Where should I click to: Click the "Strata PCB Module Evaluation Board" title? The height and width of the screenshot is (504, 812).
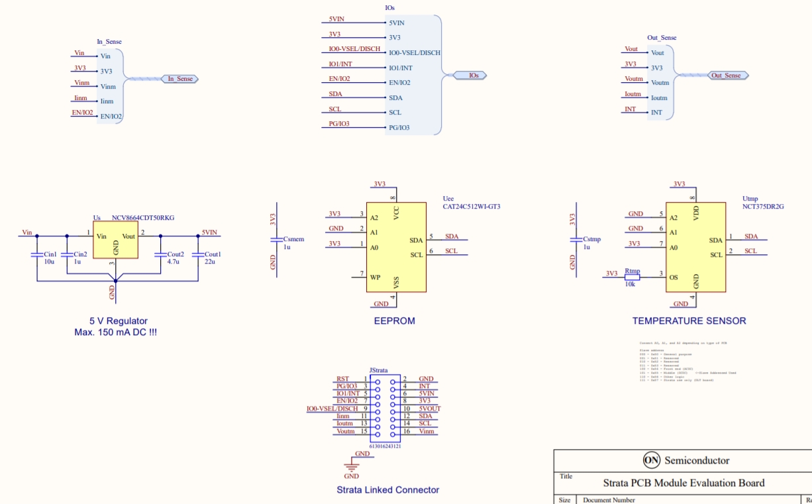(x=684, y=483)
